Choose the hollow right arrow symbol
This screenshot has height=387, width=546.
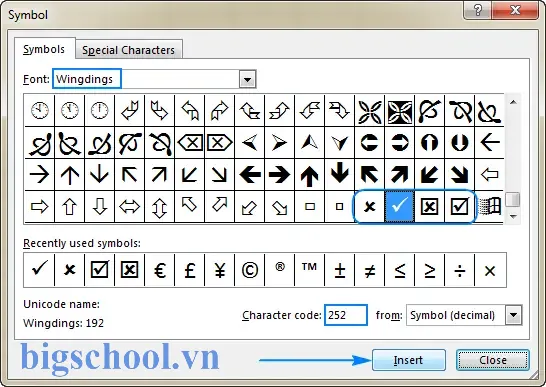click(39, 206)
